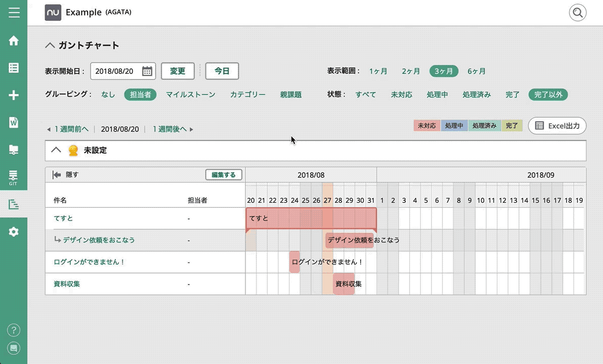Click the 編集する edit button

(x=224, y=175)
